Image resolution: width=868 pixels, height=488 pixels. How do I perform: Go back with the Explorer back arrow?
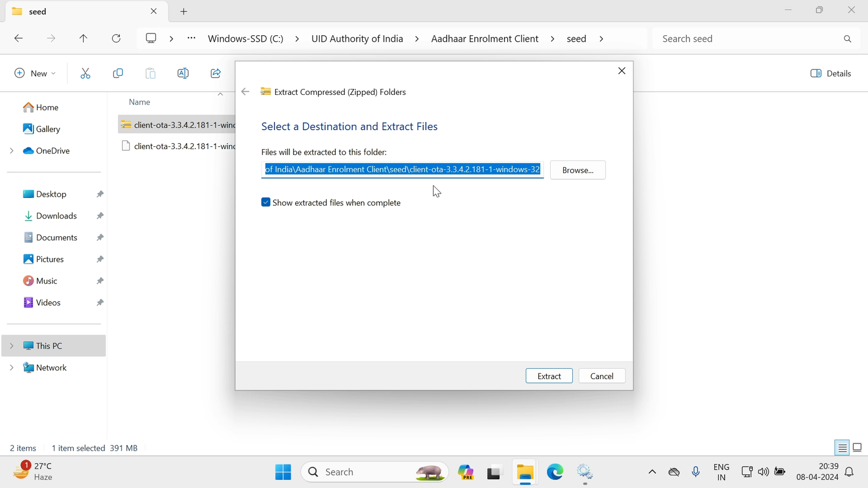(x=18, y=38)
